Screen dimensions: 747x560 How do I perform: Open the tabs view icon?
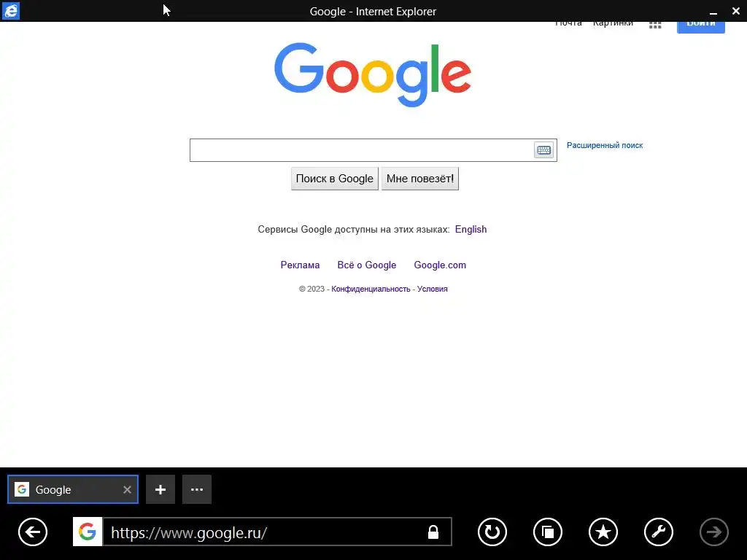tap(548, 532)
